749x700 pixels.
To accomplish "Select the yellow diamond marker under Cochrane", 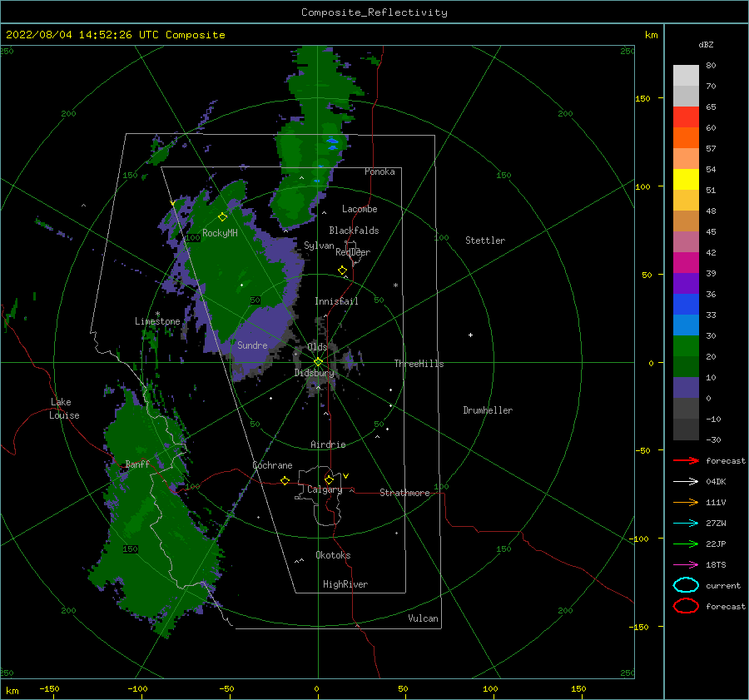I will pyautogui.click(x=285, y=480).
